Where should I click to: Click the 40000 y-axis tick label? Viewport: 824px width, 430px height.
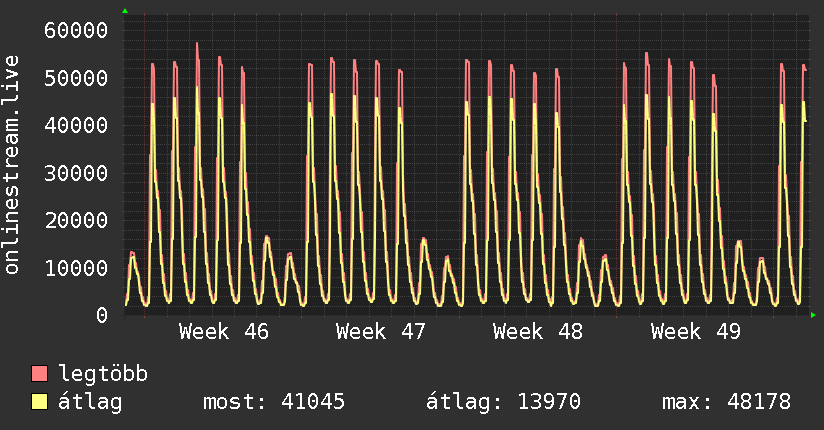coord(76,126)
